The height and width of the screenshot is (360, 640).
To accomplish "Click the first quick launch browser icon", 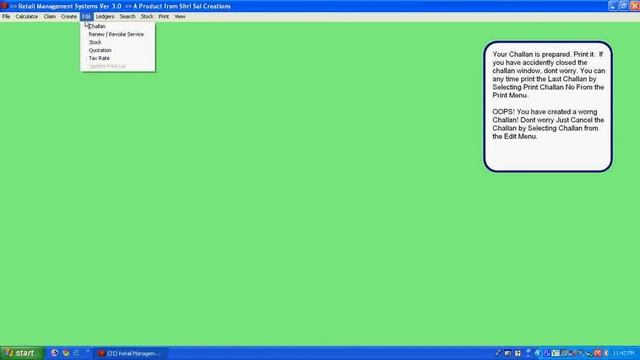I will 54,353.
